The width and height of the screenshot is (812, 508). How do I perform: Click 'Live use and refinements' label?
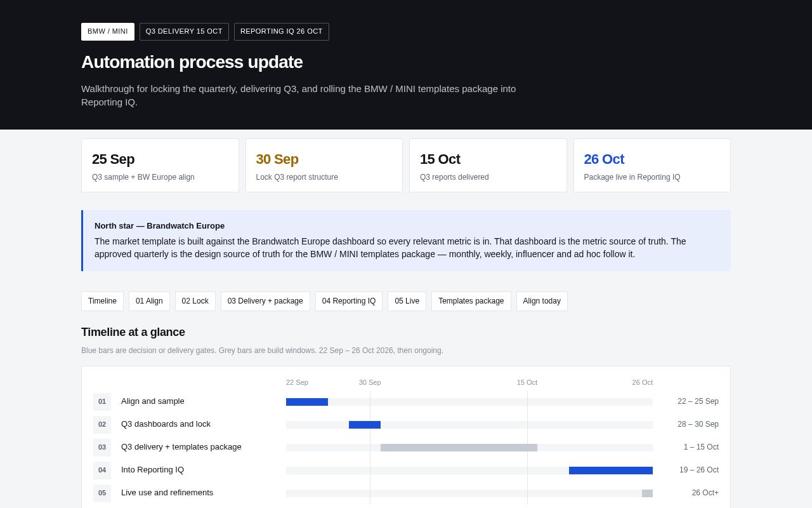(167, 493)
